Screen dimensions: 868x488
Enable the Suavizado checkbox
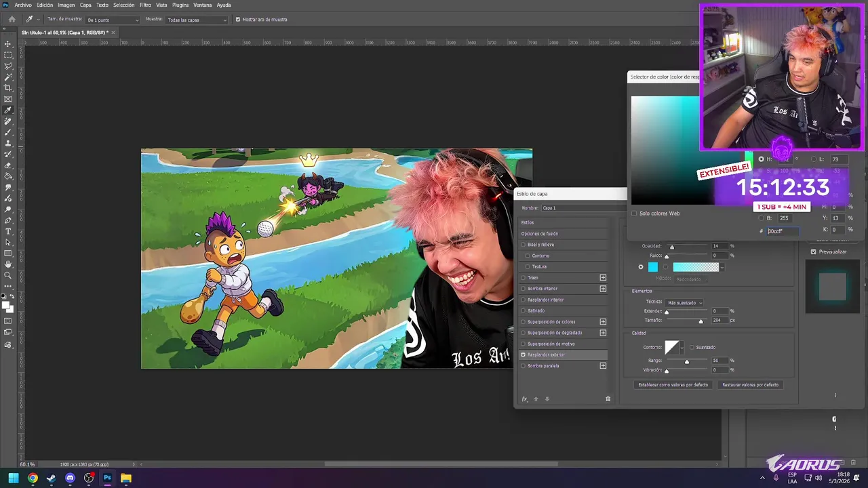pos(692,348)
